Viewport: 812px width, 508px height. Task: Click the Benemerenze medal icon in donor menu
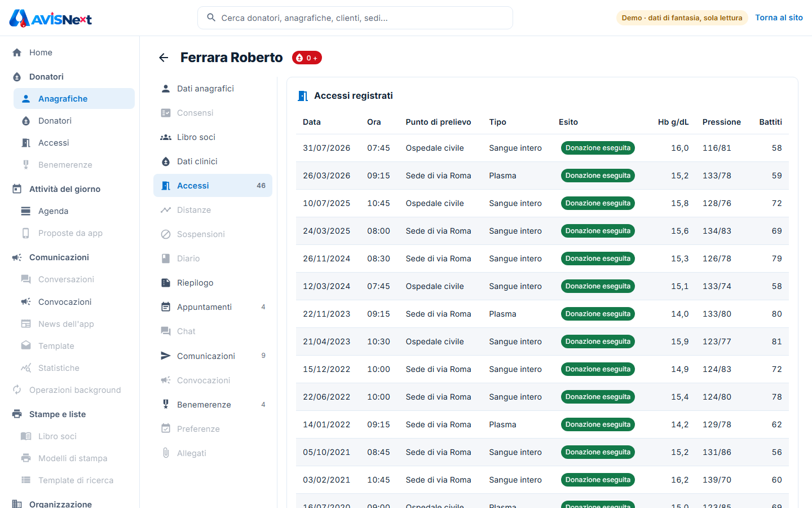pyautogui.click(x=166, y=404)
